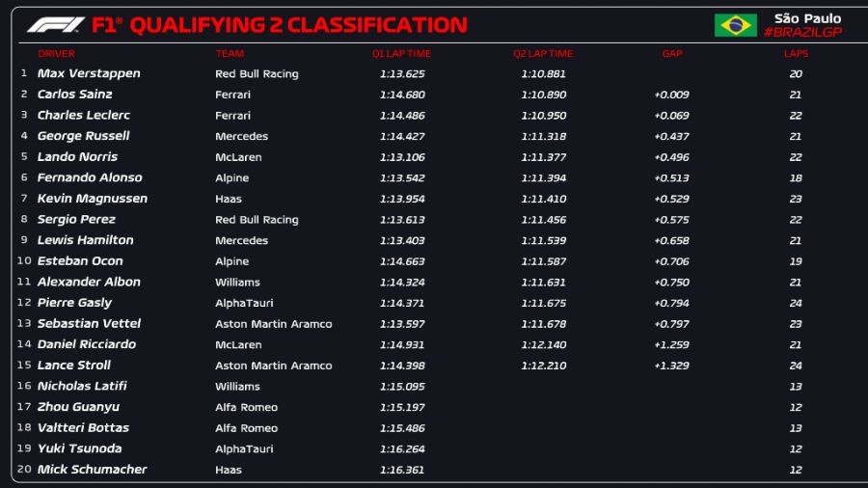Screen dimensions: 868x488
Task: Click the driver name Max Verstappen
Action: click(x=89, y=73)
